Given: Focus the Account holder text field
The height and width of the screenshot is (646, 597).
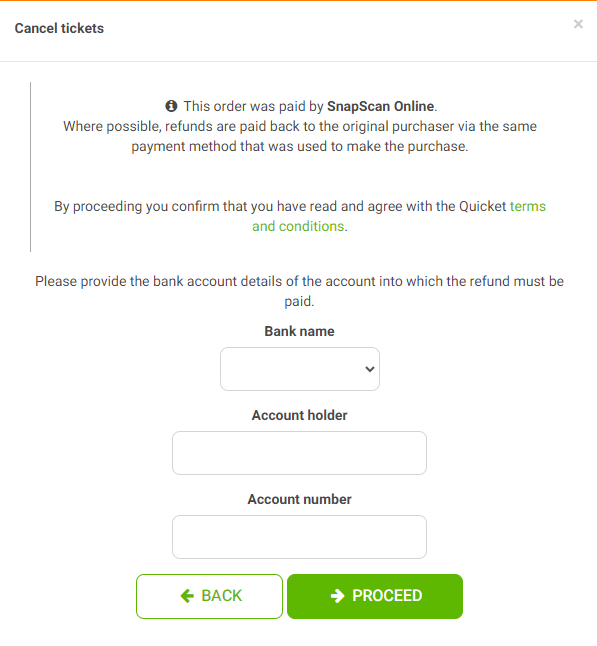Looking at the screenshot, I should (x=300, y=453).
